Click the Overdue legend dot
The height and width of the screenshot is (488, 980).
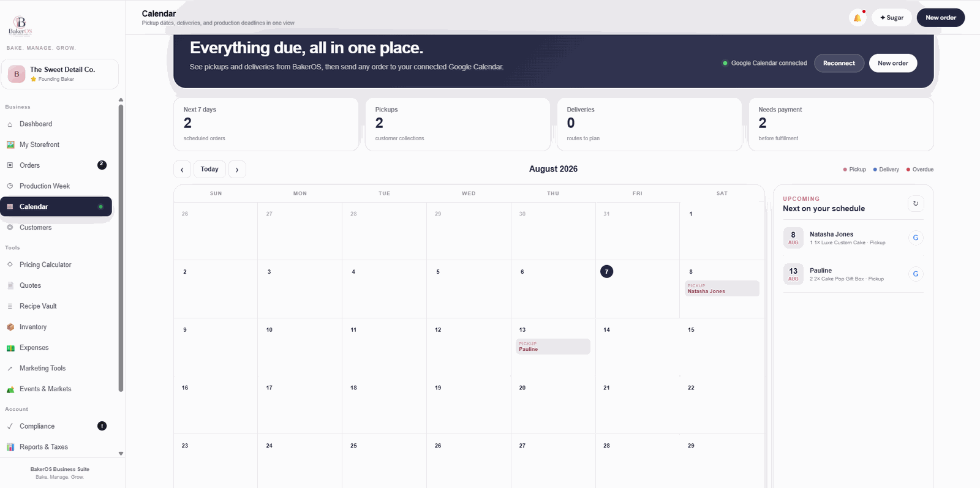coord(908,170)
